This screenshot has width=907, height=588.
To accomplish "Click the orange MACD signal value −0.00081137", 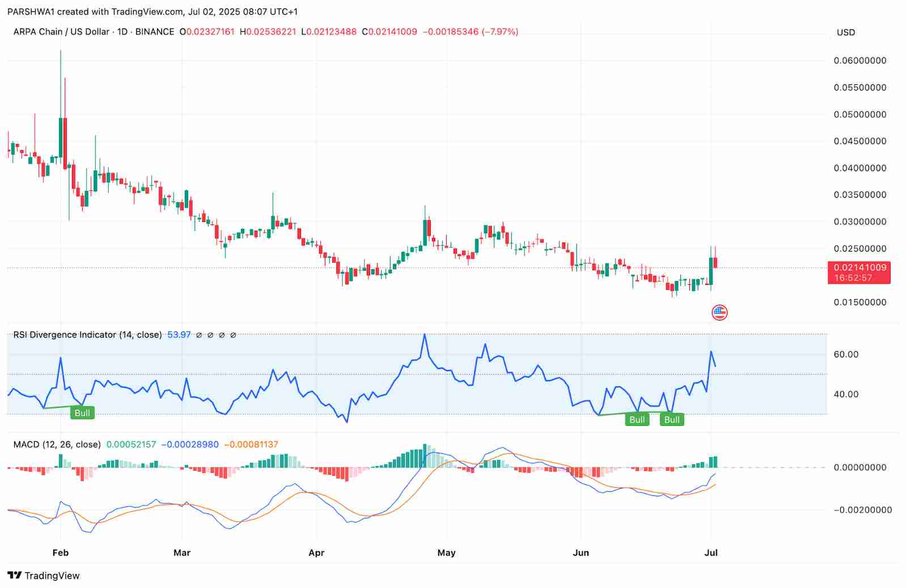I will pos(251,445).
